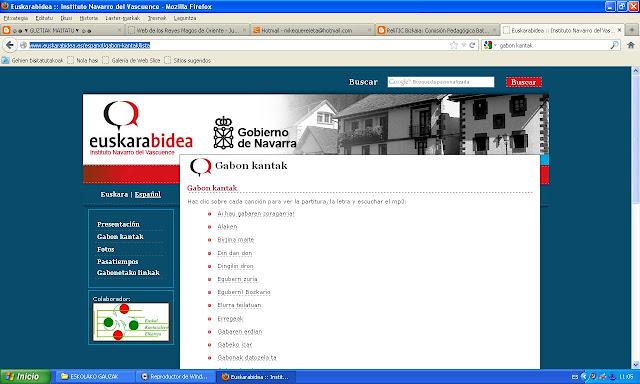Click the address bar URL field
The image size is (640, 384).
(x=237, y=45)
